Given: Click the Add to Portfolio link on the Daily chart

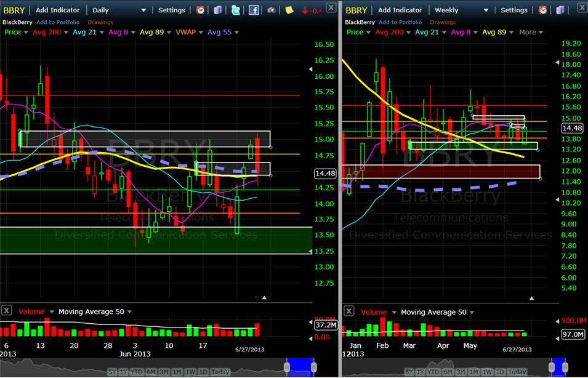Looking at the screenshot, I should (58, 22).
